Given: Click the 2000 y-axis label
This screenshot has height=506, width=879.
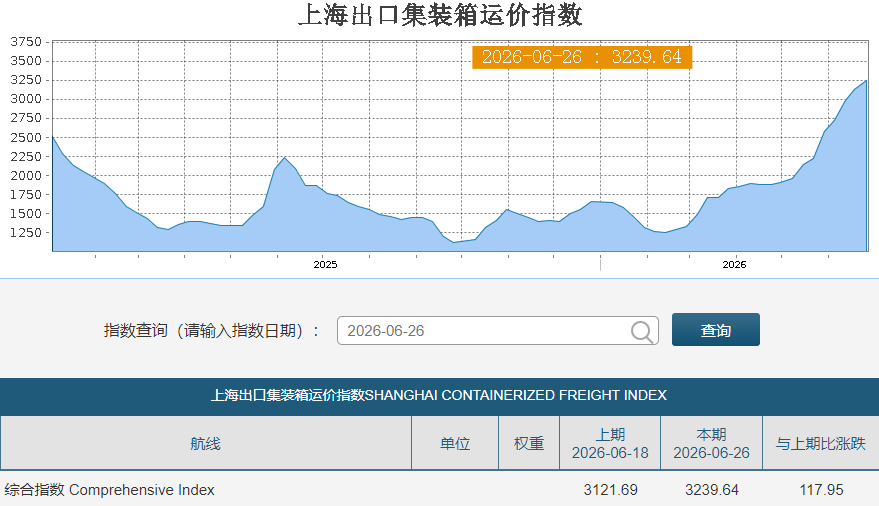Looking at the screenshot, I should 26,175.
